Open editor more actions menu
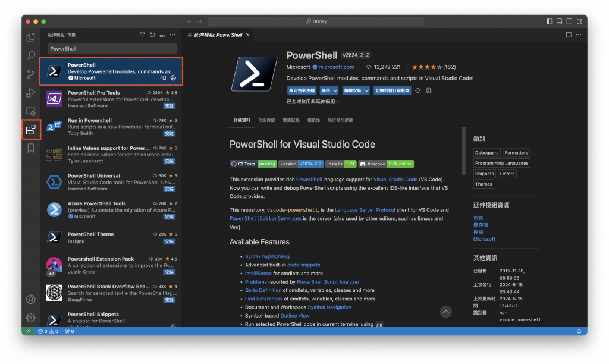The width and height of the screenshot is (609, 364). pos(579,35)
